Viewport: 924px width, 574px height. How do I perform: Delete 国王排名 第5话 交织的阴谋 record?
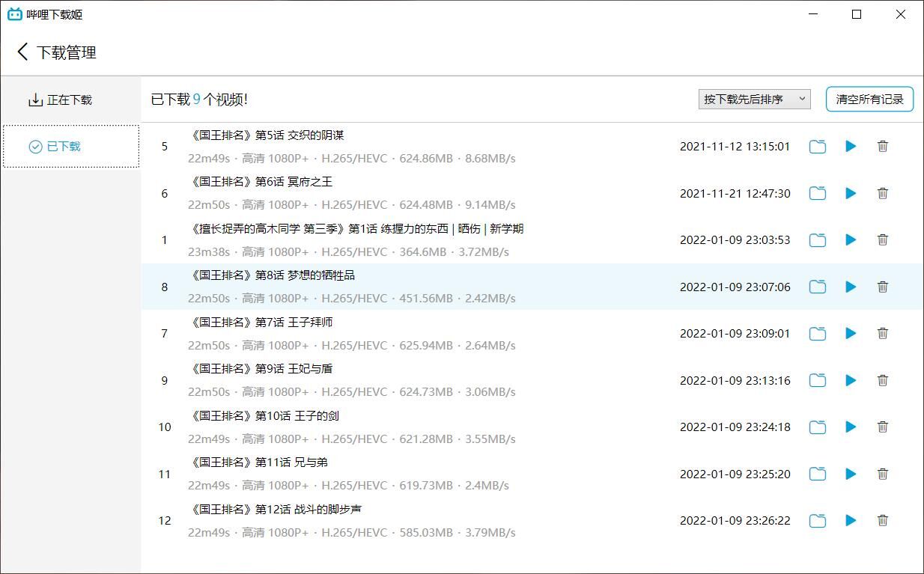[x=883, y=147]
